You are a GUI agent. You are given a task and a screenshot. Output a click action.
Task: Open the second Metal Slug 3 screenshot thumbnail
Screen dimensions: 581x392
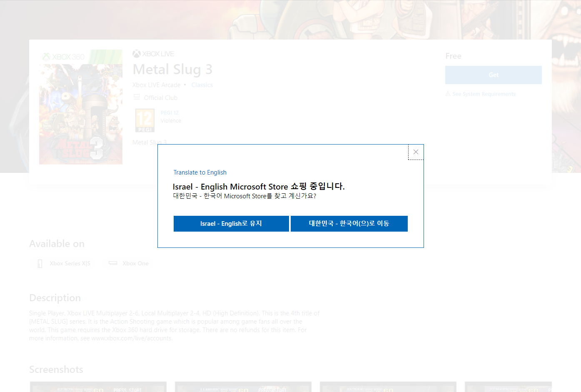[x=243, y=387]
